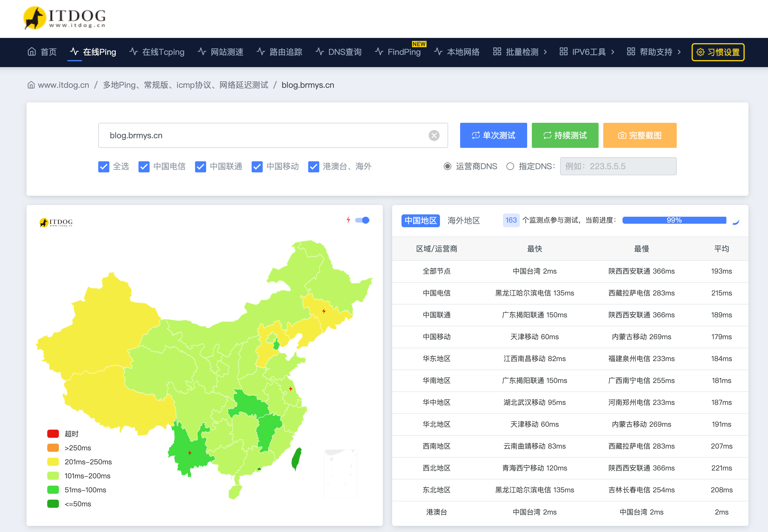The width and height of the screenshot is (768, 532).
Task: Click the 最快 column header
Action: coord(534,249)
